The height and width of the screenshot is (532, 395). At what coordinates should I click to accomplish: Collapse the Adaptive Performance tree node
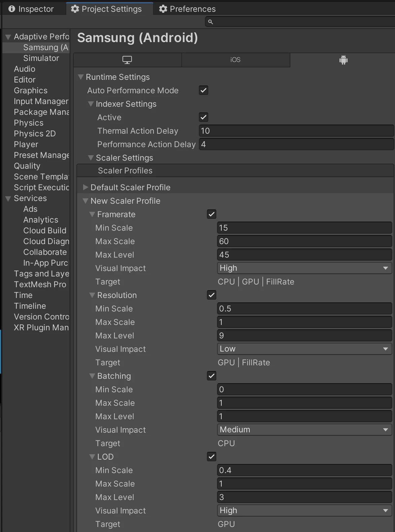pos(8,37)
